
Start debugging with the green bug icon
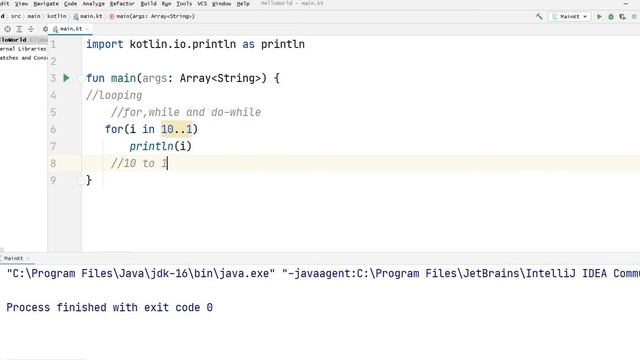[611, 17]
